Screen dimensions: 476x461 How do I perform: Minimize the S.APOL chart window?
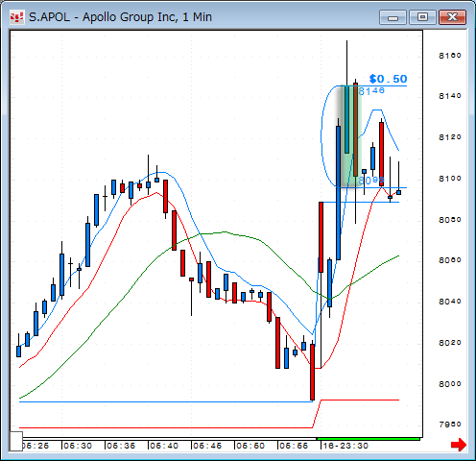click(x=393, y=17)
